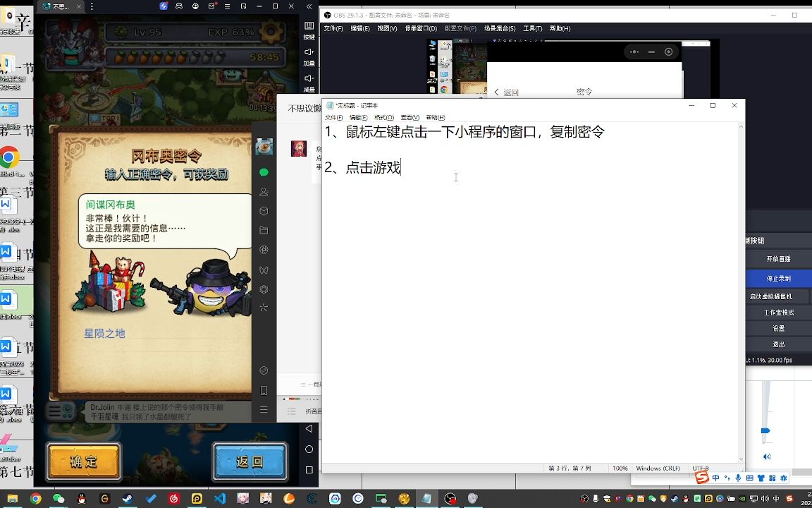Open Notepad's 格式 Format menu
Viewport: 812px width, 508px height.
click(383, 118)
